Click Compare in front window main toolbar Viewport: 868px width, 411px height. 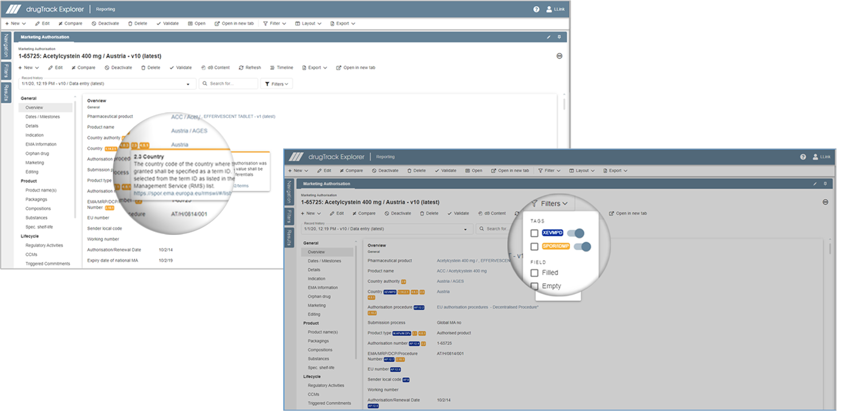[x=350, y=170]
